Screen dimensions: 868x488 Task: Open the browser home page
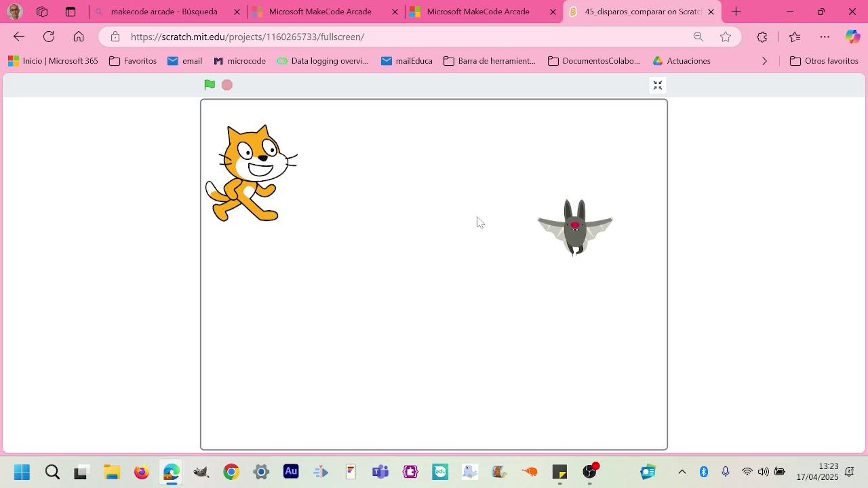click(79, 37)
